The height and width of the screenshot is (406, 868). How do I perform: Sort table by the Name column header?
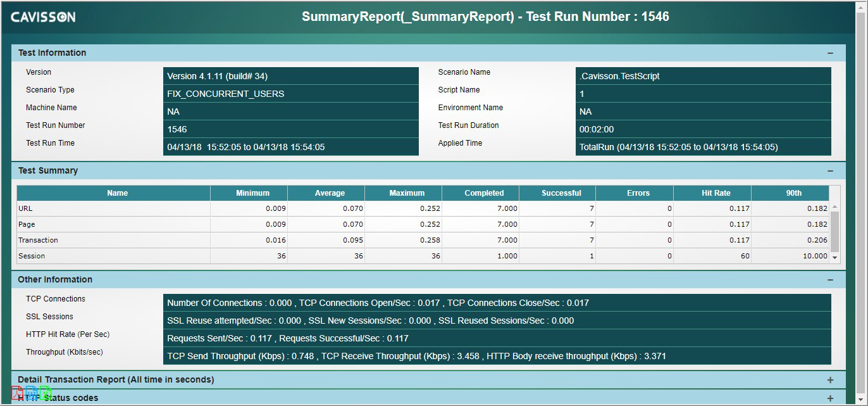(117, 193)
